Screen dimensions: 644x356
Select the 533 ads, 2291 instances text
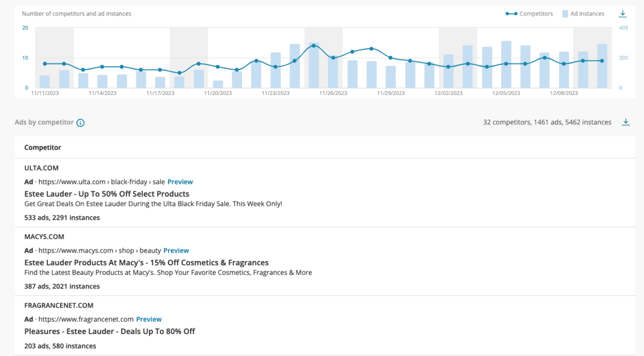pos(62,218)
